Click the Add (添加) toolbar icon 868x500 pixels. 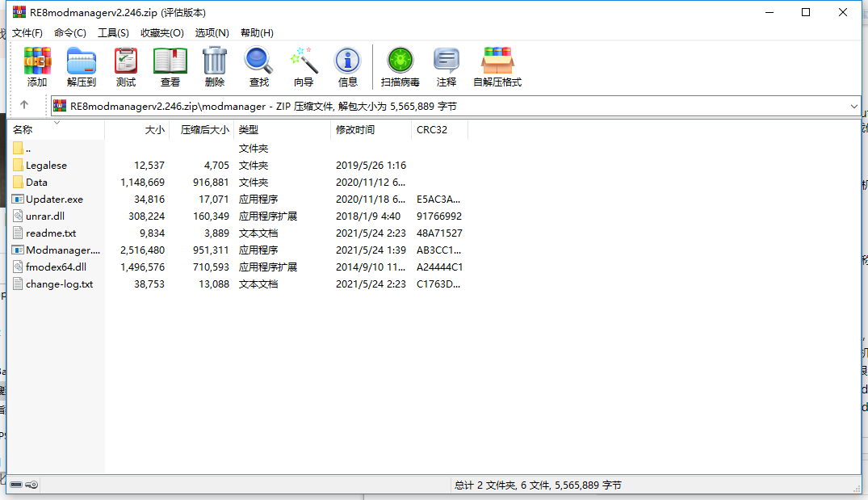click(37, 61)
